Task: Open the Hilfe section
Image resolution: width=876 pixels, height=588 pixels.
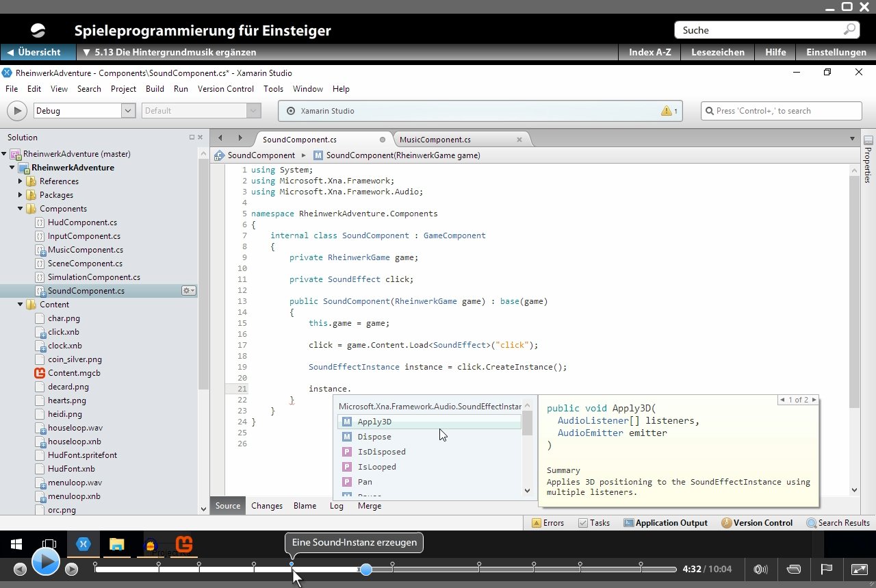Action: click(775, 52)
